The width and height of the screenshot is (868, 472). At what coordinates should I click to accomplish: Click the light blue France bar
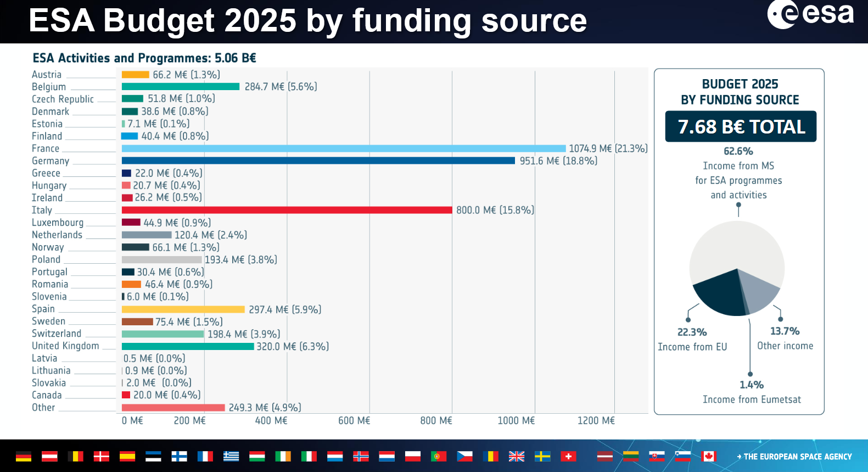pos(344,148)
